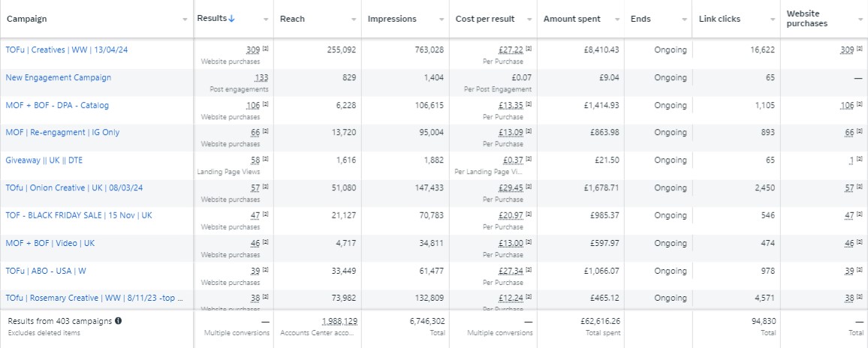The height and width of the screenshot is (348, 868).
Task: Open the New Engagement Campaign link
Action: coord(58,77)
